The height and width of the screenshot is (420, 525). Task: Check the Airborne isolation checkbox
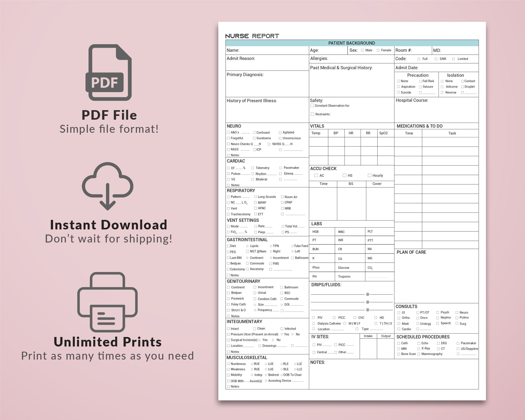click(x=442, y=87)
